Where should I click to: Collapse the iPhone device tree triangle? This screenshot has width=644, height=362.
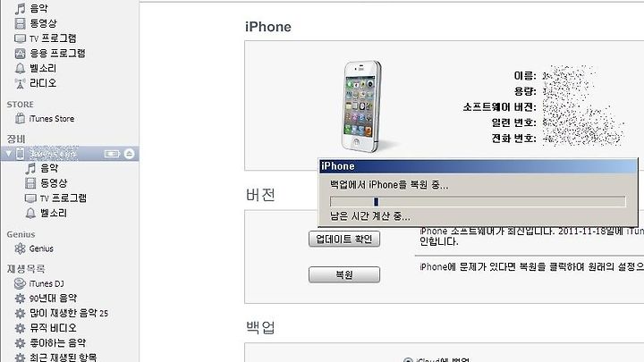[x=8, y=154]
